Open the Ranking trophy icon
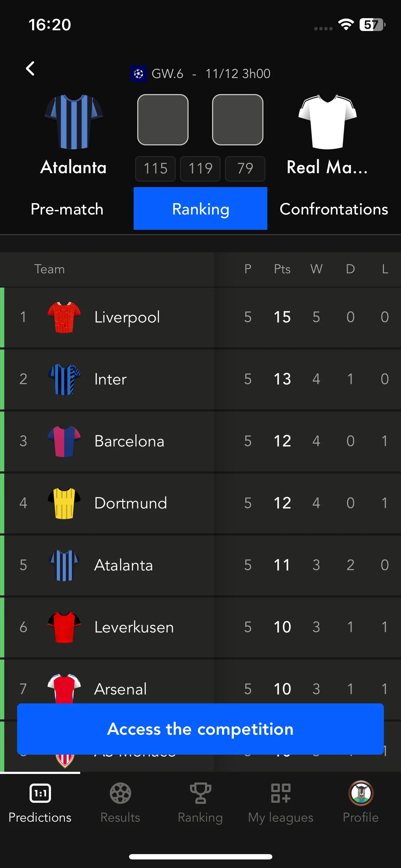This screenshot has height=868, width=401. [200, 794]
